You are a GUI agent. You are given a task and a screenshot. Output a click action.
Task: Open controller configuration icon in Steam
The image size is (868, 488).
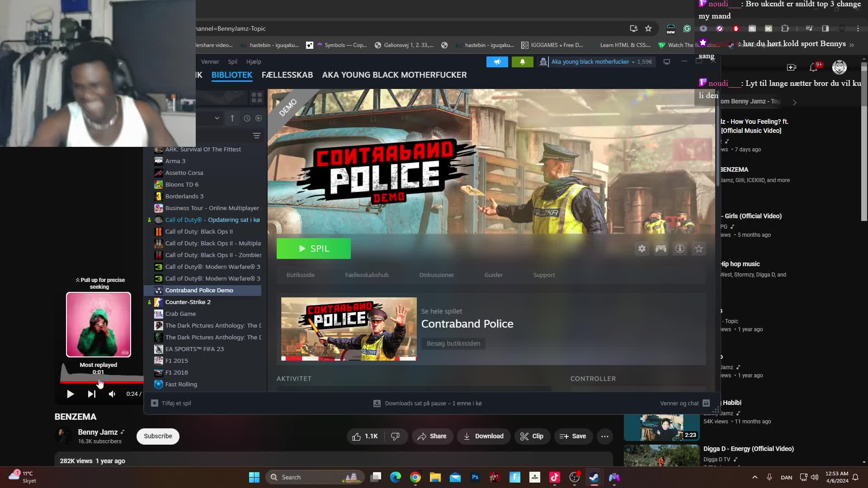(x=661, y=249)
